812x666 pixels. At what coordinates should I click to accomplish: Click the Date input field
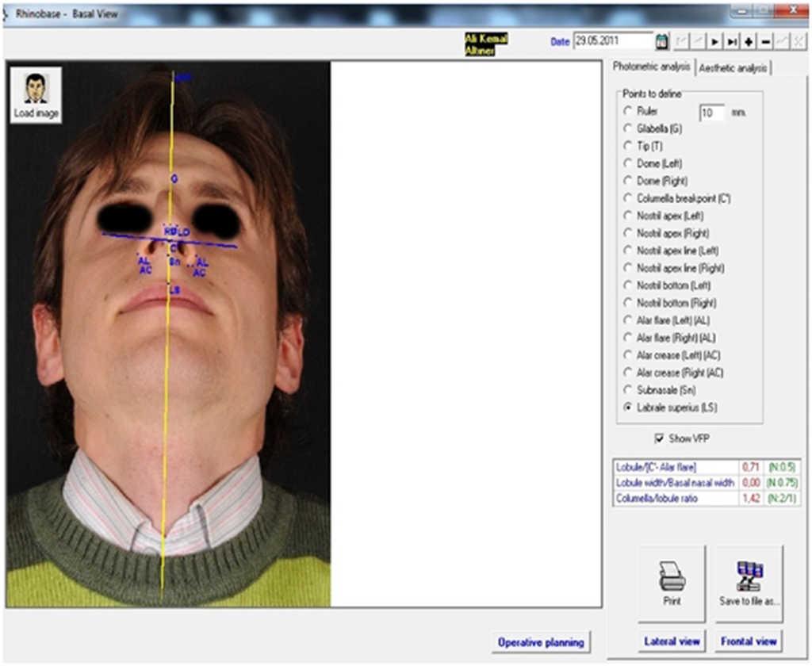[612, 41]
